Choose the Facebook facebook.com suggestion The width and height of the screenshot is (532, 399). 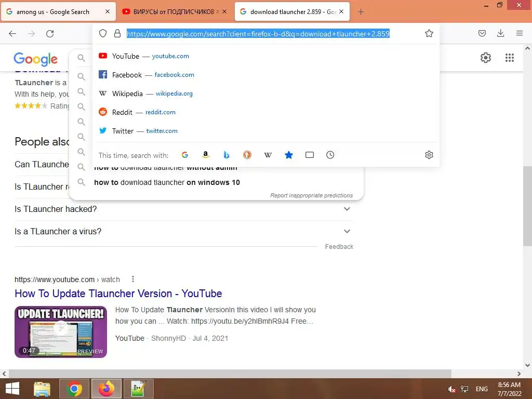coord(267,75)
